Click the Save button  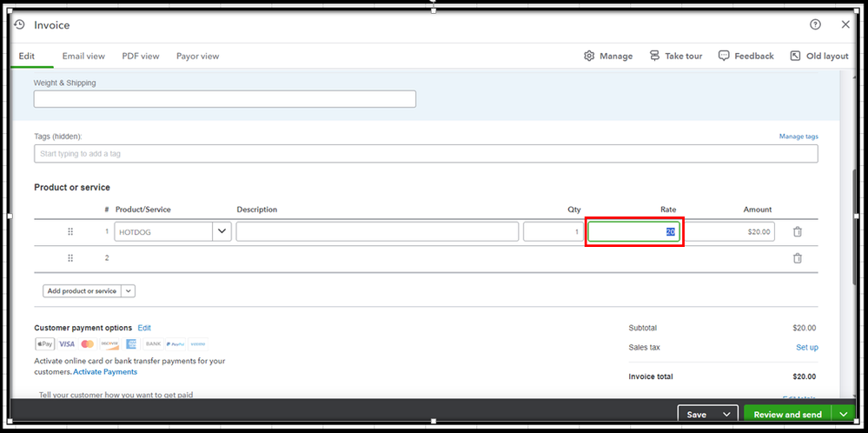click(x=696, y=414)
